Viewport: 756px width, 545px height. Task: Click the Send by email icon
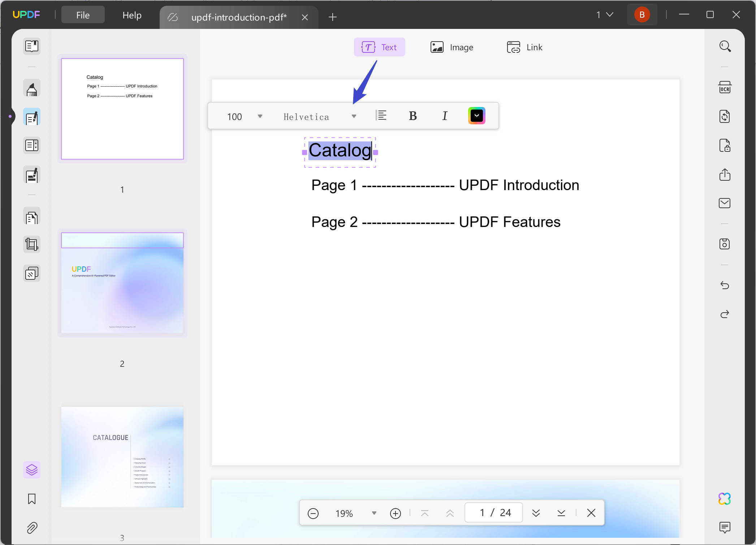click(x=725, y=203)
